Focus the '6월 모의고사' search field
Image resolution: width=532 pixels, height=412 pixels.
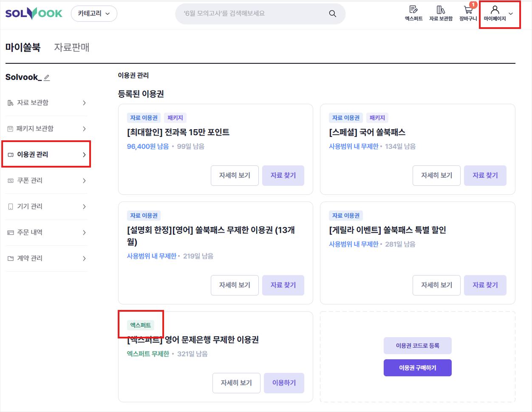pos(260,14)
